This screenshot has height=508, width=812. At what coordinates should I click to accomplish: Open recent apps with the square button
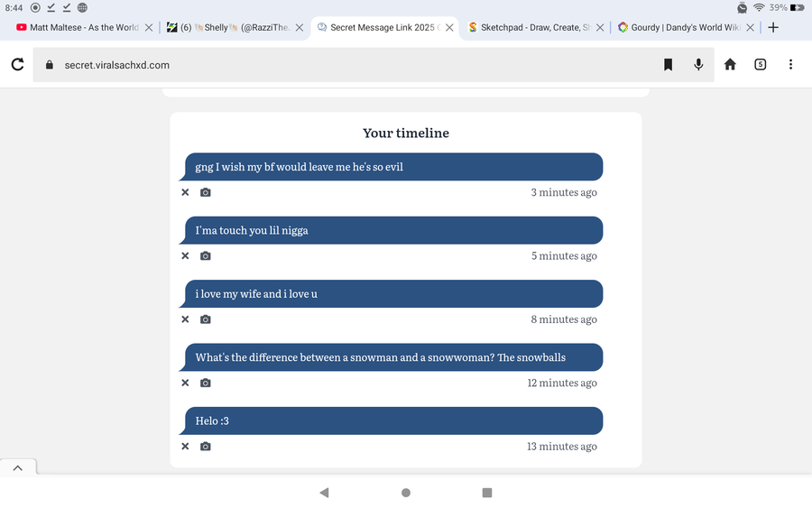487,493
